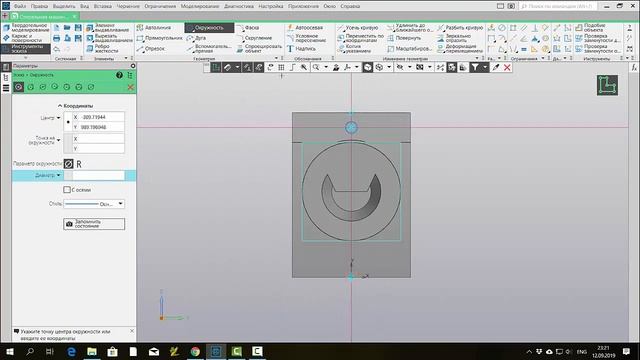Click the Диаметр value input field
This screenshot has height=360, width=640.
pyautogui.click(x=98, y=176)
